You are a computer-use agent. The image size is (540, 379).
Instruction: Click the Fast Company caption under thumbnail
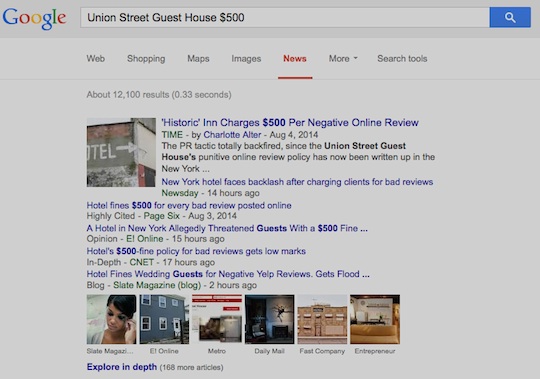tap(322, 351)
